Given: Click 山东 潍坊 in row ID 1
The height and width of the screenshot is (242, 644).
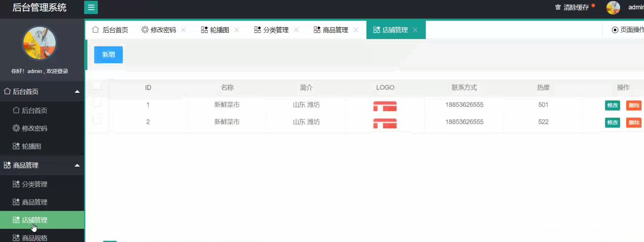Looking at the screenshot, I should pyautogui.click(x=306, y=105).
